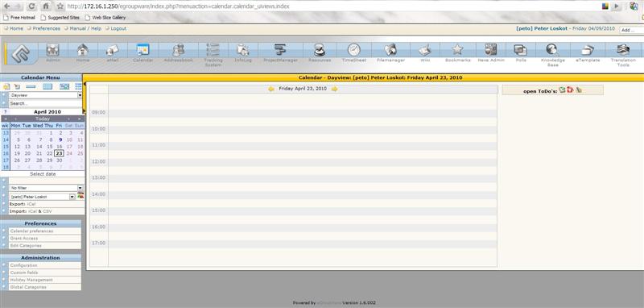Viewport: 644px width, 308px height.
Task: Select week 15 in the mini calendar
Action: (6, 147)
